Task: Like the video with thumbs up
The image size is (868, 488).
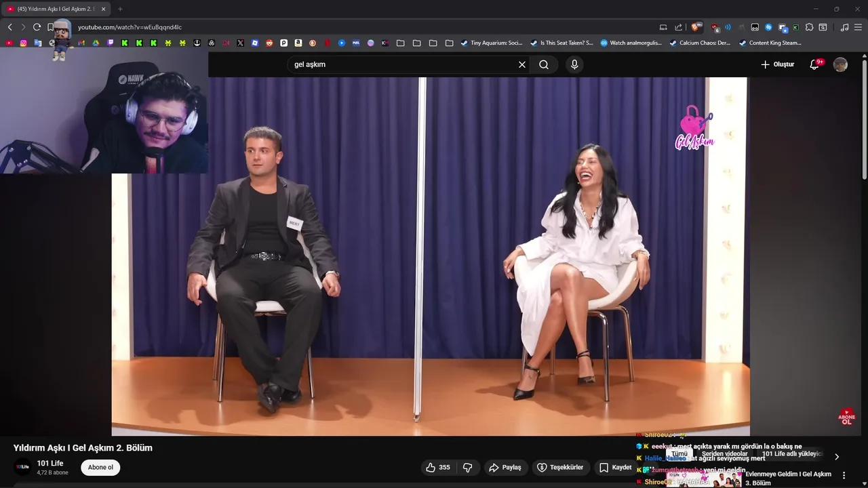Action: pyautogui.click(x=438, y=468)
